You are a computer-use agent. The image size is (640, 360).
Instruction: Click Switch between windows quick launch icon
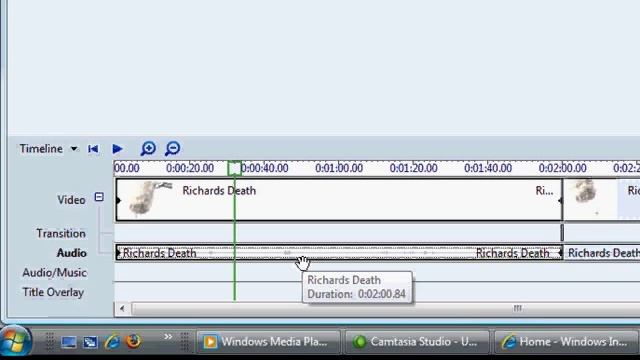coord(90,342)
